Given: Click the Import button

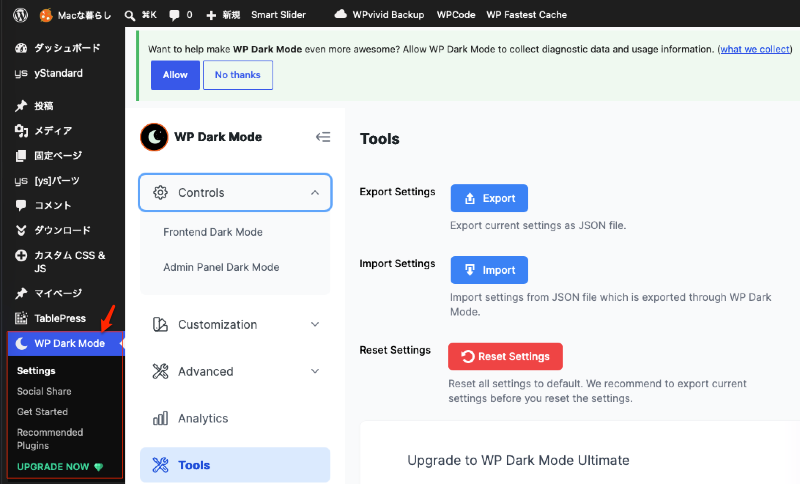Looking at the screenshot, I should (x=489, y=270).
